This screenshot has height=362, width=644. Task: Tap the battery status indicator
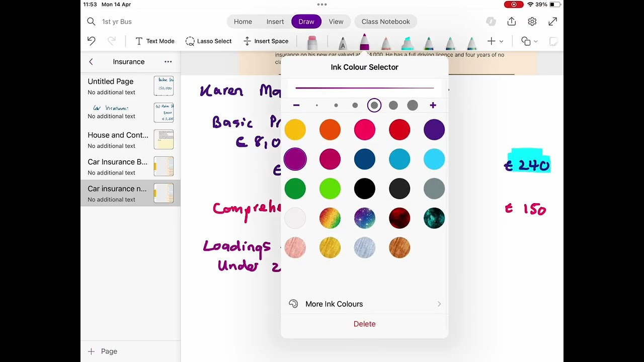(x=555, y=5)
